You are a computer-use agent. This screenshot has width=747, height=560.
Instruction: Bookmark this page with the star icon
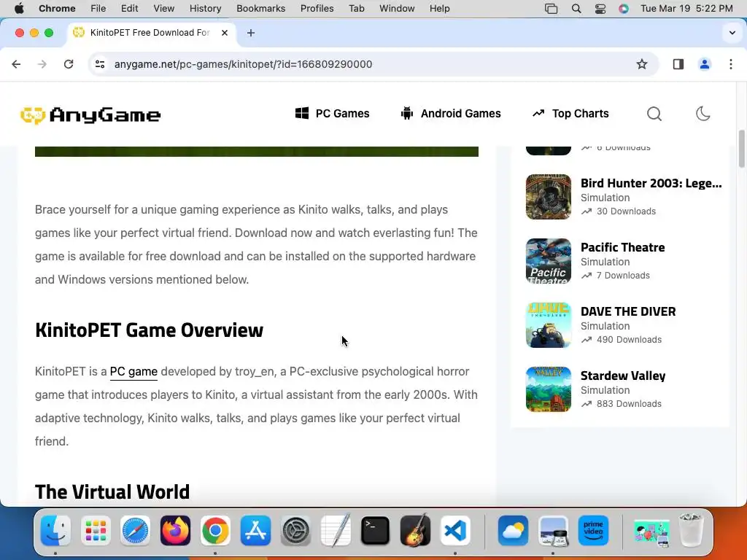coord(642,64)
